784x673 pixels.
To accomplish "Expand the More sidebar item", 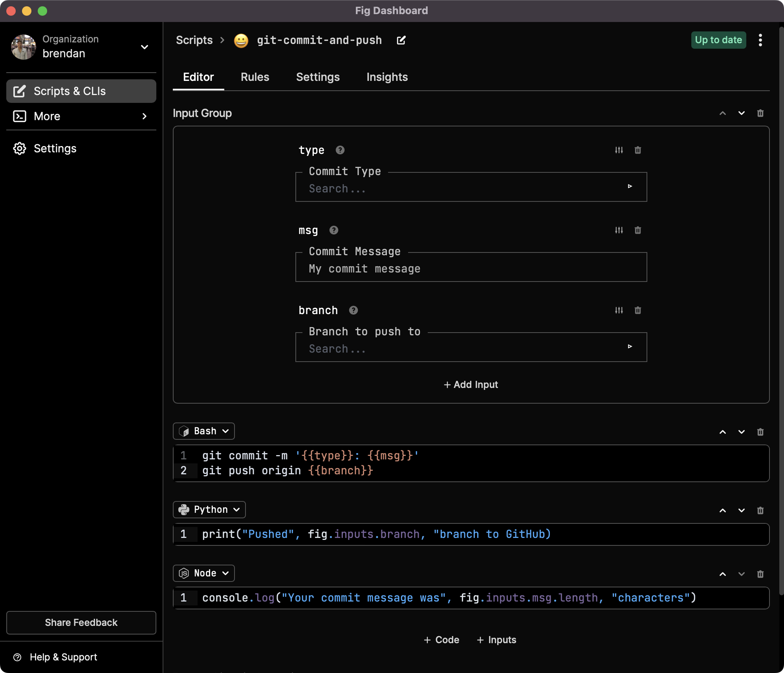I will pyautogui.click(x=81, y=116).
